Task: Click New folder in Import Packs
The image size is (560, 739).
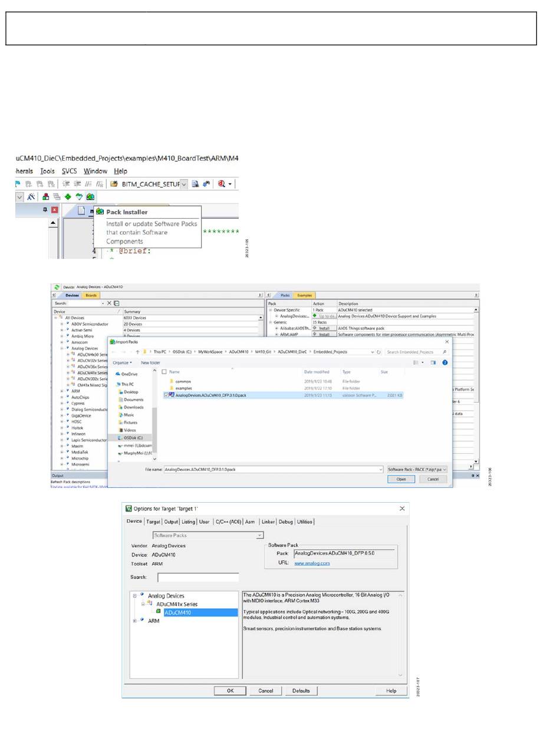Action: click(x=151, y=362)
